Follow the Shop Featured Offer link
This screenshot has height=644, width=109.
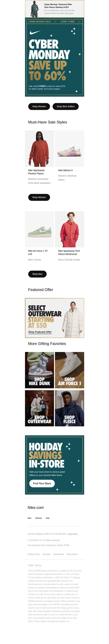point(40,332)
